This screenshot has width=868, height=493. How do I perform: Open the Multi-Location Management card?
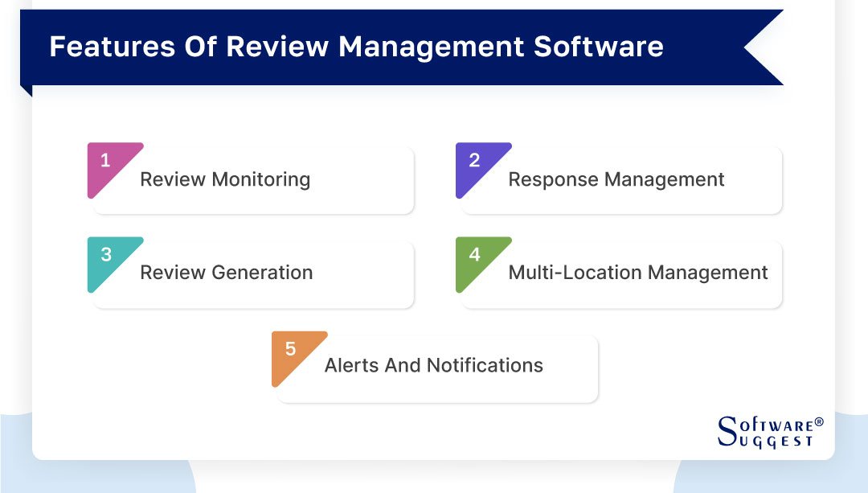[x=620, y=273]
